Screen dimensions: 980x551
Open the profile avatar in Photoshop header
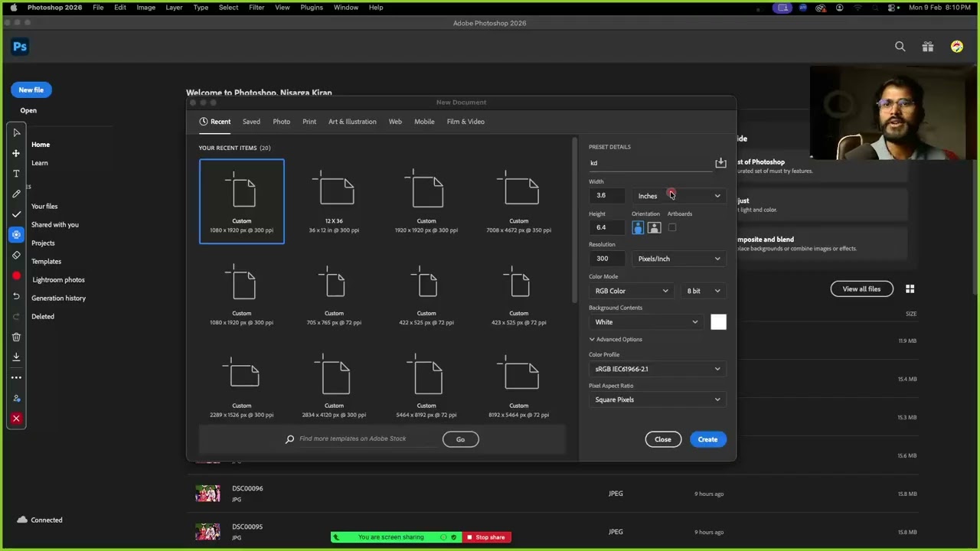[957, 47]
